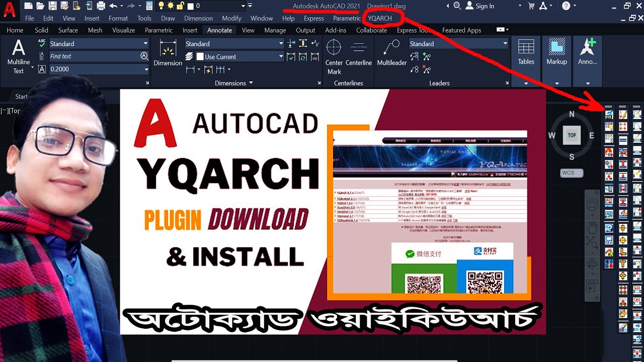Click the Undo arrow icon
The image size is (644, 362).
click(113, 6)
